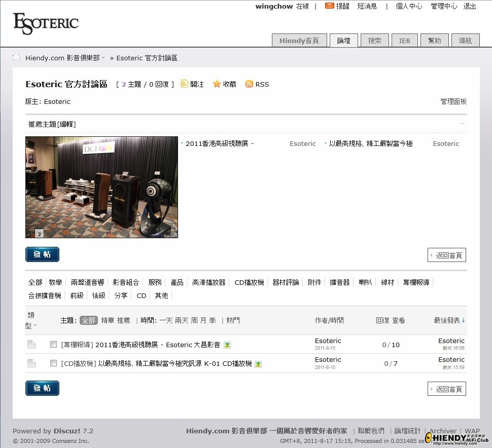This screenshot has height=448, width=492.
Task: Open 個人中心 link
Action: coord(409,6)
